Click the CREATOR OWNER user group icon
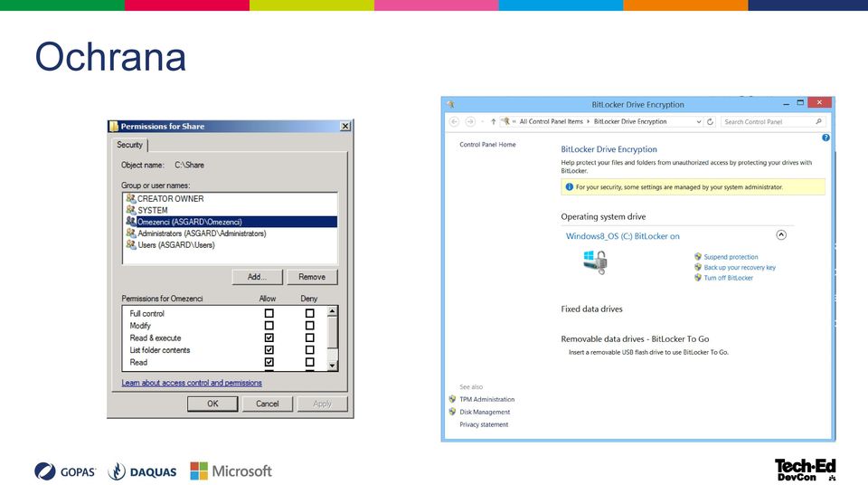This screenshot has width=868, height=485. pyautogui.click(x=130, y=198)
